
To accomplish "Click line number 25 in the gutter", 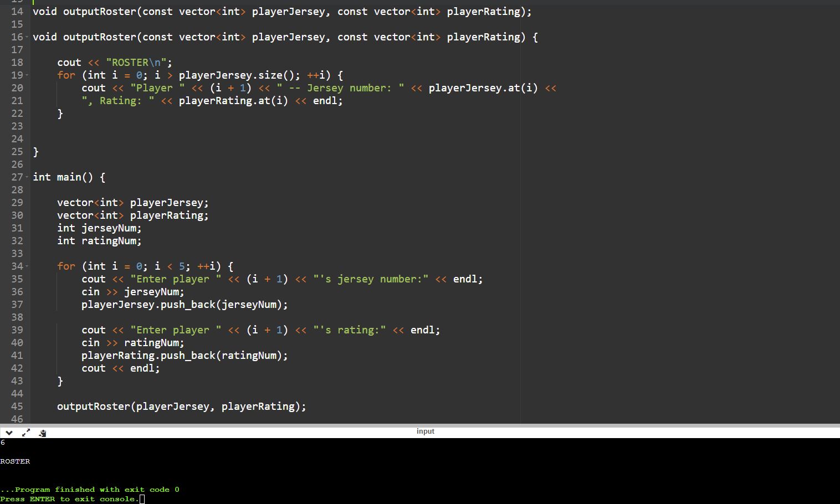I will point(17,152).
